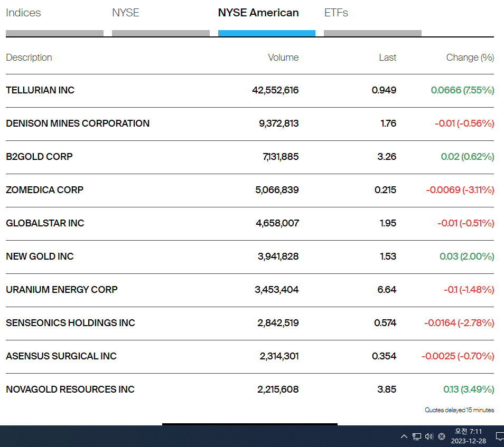This screenshot has height=447, width=504.
Task: Click Senseonics last price 0.574
Action: tap(385, 323)
